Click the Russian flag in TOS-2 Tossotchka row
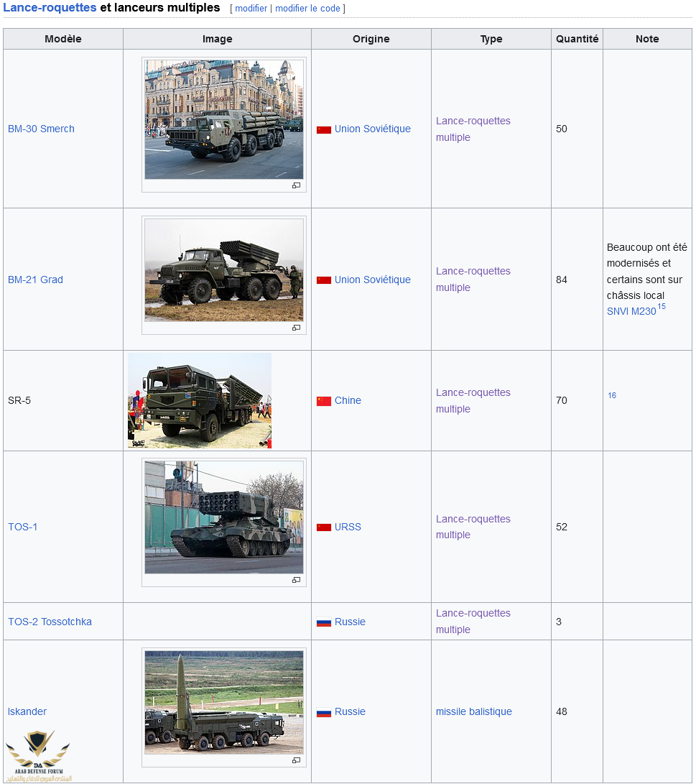696x784 pixels. point(324,622)
